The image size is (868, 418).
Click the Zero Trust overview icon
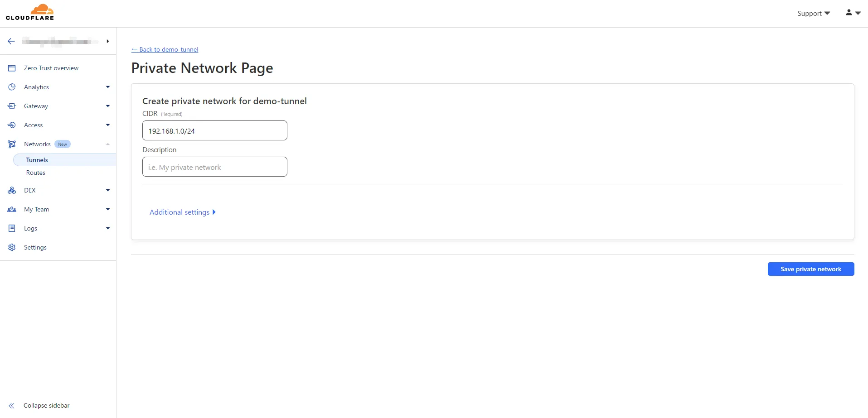[12, 68]
